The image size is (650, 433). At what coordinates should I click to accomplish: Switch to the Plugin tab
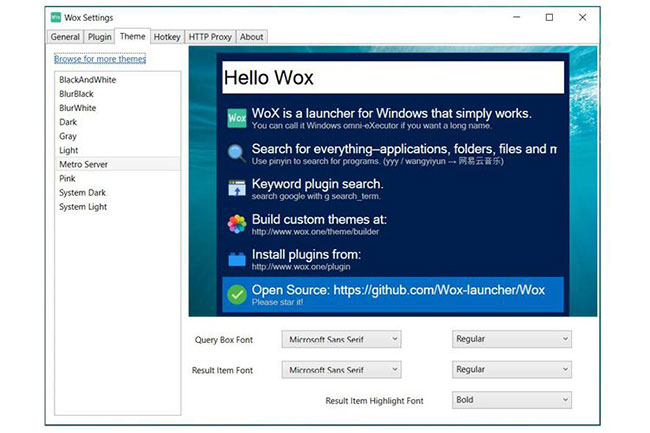pyautogui.click(x=99, y=37)
